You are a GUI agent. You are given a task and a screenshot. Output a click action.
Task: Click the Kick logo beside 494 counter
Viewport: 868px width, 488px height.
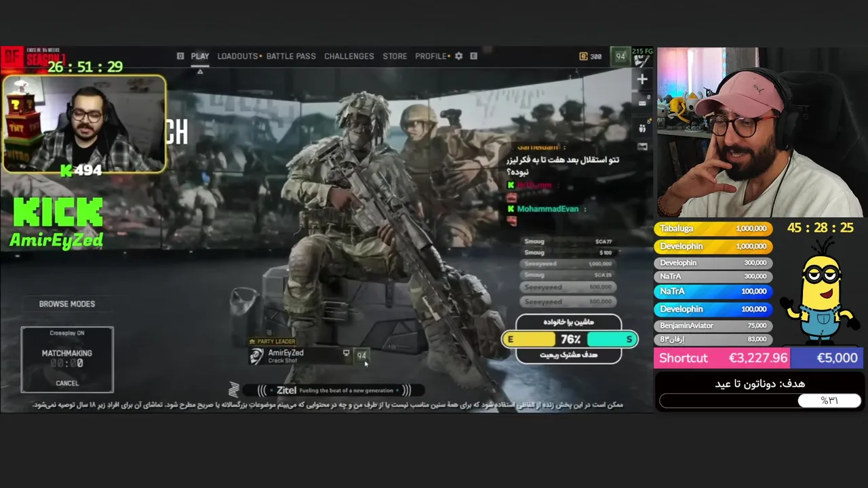66,171
